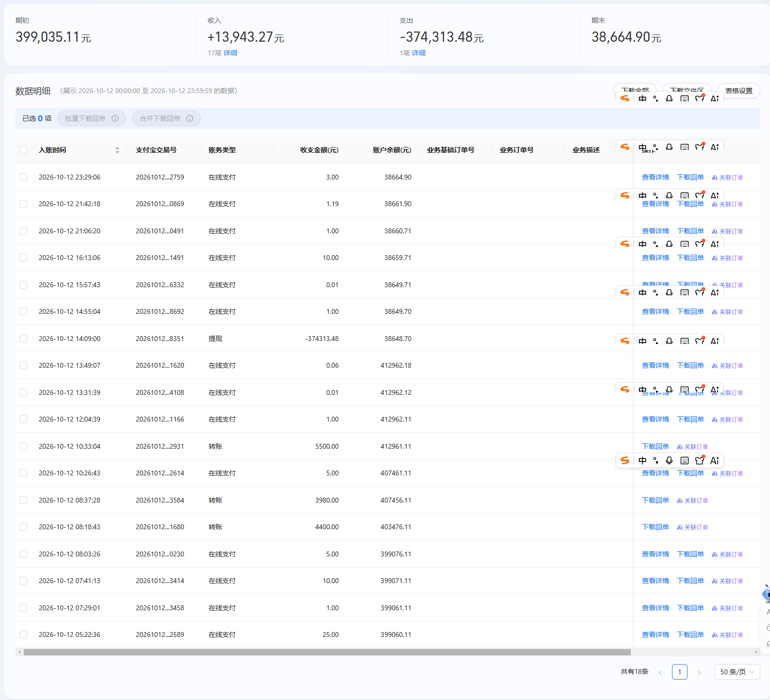Click the horizontal scrollbar's right arrow

pyautogui.click(x=756, y=652)
